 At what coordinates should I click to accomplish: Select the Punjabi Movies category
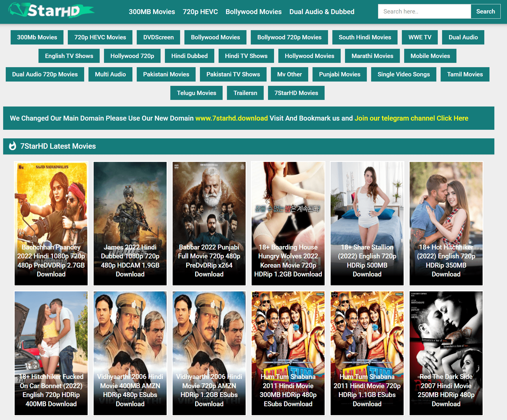pyautogui.click(x=340, y=74)
